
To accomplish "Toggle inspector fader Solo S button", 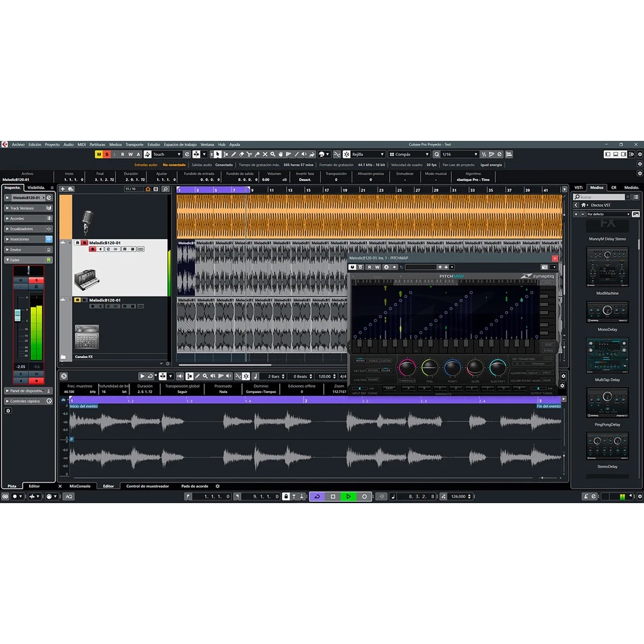I will coord(36,280).
